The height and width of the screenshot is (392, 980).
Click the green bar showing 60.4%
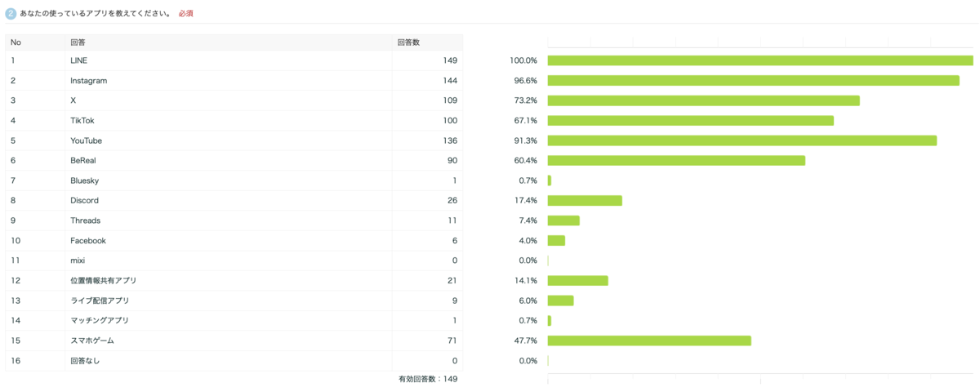pos(676,161)
